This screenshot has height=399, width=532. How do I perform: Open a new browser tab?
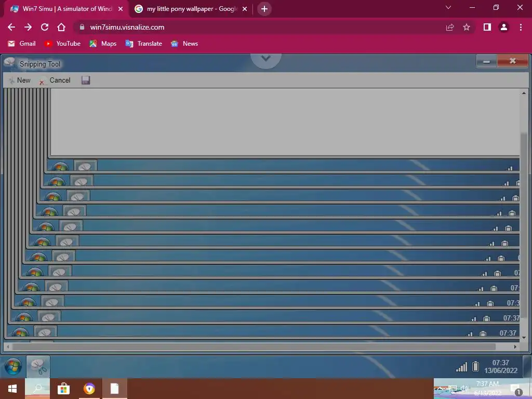click(x=264, y=9)
